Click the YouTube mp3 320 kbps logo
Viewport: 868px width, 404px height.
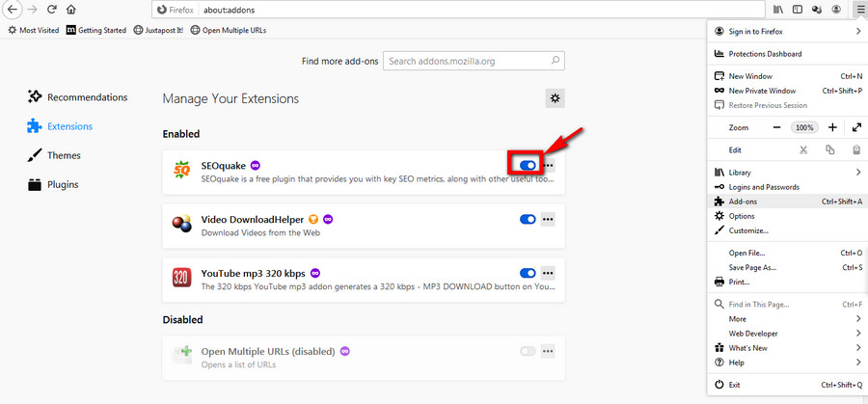[181, 278]
